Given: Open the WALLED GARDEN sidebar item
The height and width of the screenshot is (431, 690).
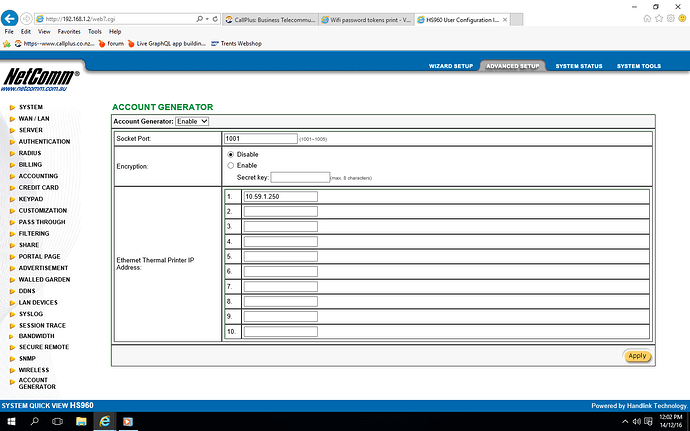Looking at the screenshot, I should pos(44,279).
